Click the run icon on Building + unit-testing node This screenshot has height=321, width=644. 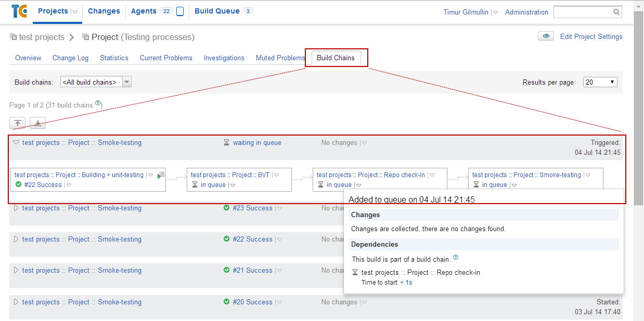161,175
